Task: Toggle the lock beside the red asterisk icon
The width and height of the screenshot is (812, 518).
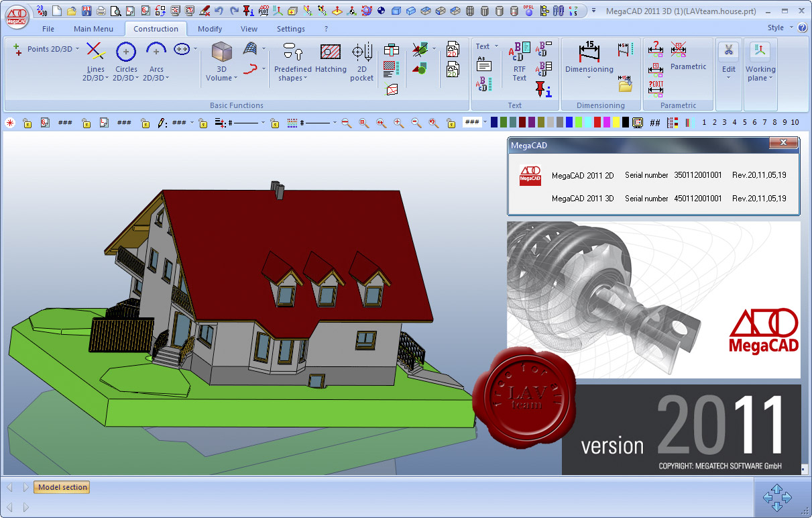Action: [x=27, y=123]
